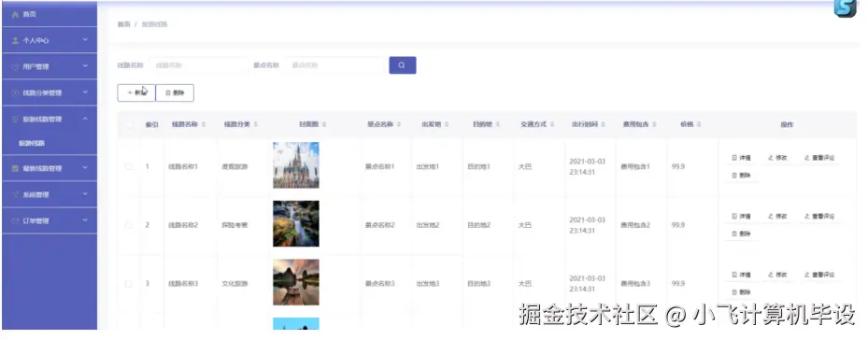Click the 费用包含3 cell

pyautogui.click(x=635, y=284)
